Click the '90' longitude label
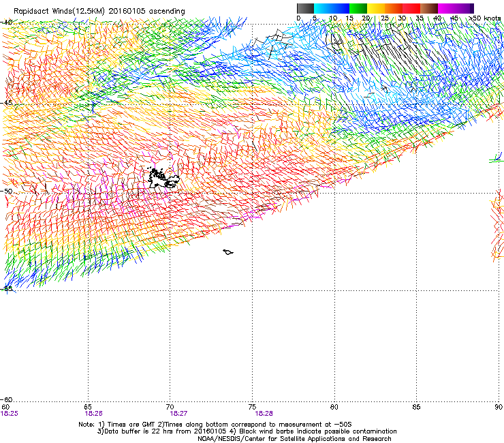The width and height of the screenshot is (504, 443). click(x=499, y=407)
